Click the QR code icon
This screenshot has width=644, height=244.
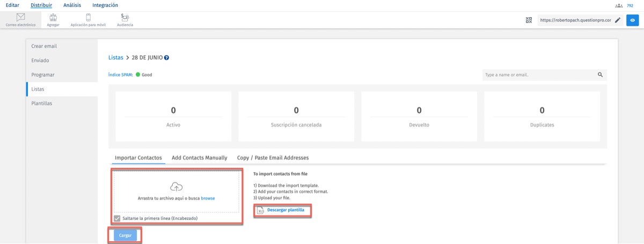click(529, 20)
